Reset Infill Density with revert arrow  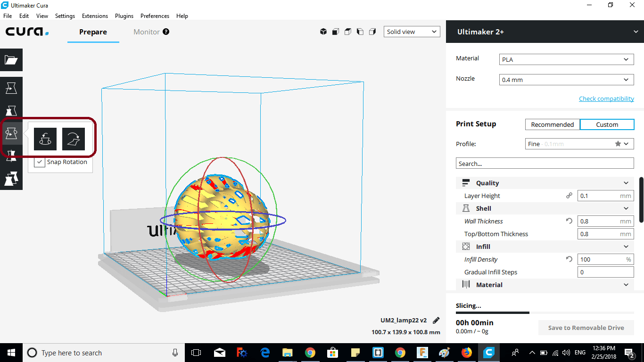(569, 259)
